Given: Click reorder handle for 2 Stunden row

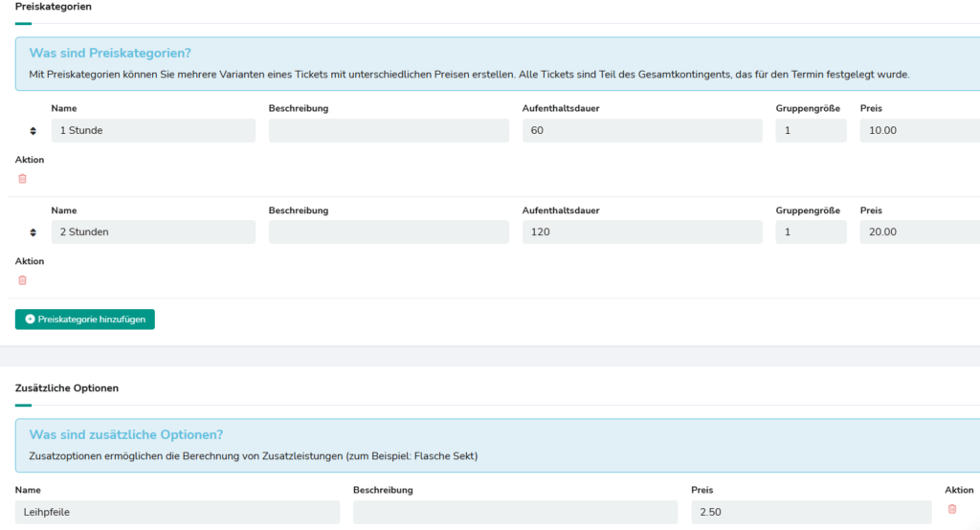Looking at the screenshot, I should pos(33,232).
